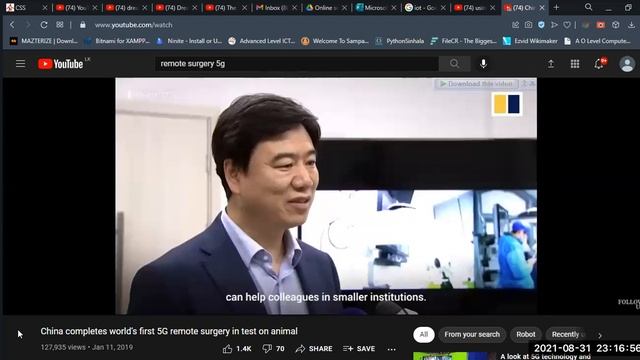Go back with browser back arrow
The height and width of the screenshot is (360, 640).
tap(12, 25)
